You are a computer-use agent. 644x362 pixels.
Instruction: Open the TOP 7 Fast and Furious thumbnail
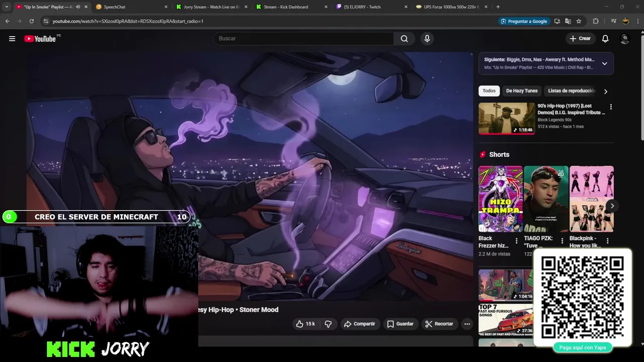tap(505, 319)
